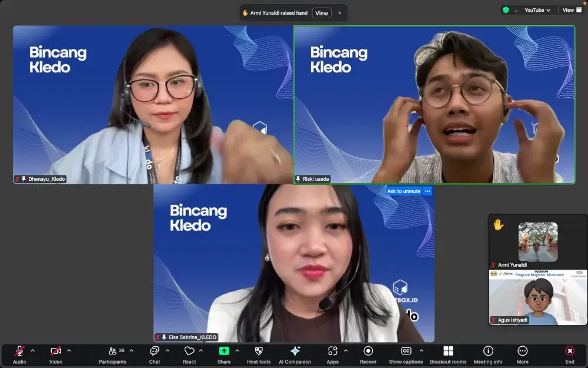Click End to end the meeting
Image resolution: width=588 pixels, height=368 pixels.
click(x=570, y=355)
